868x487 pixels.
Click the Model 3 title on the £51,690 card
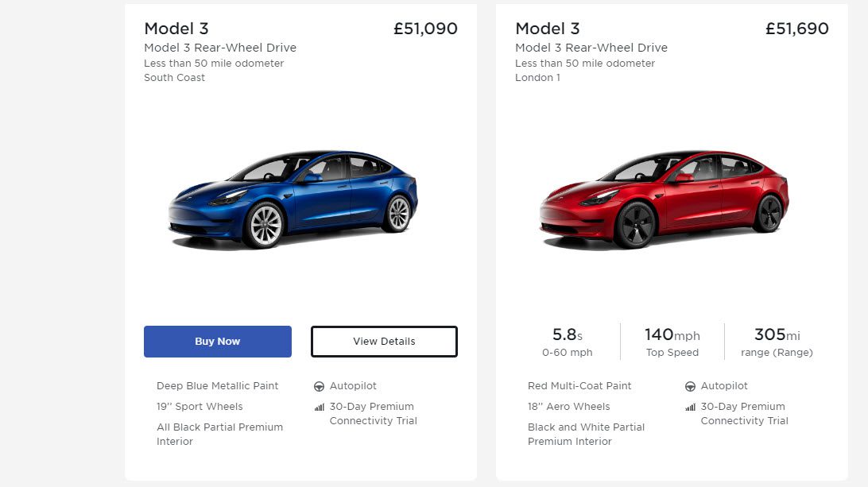[x=548, y=29]
